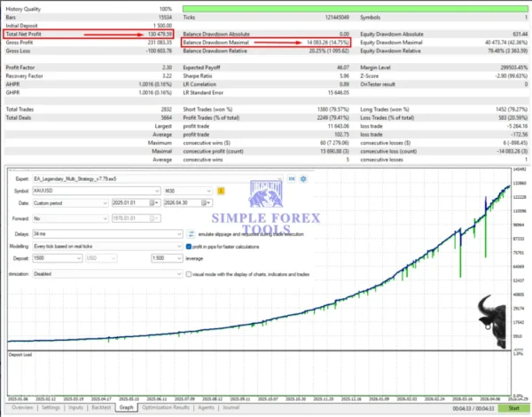Open the M30 timeframe dropdown
The image size is (532, 417).
tap(208, 191)
